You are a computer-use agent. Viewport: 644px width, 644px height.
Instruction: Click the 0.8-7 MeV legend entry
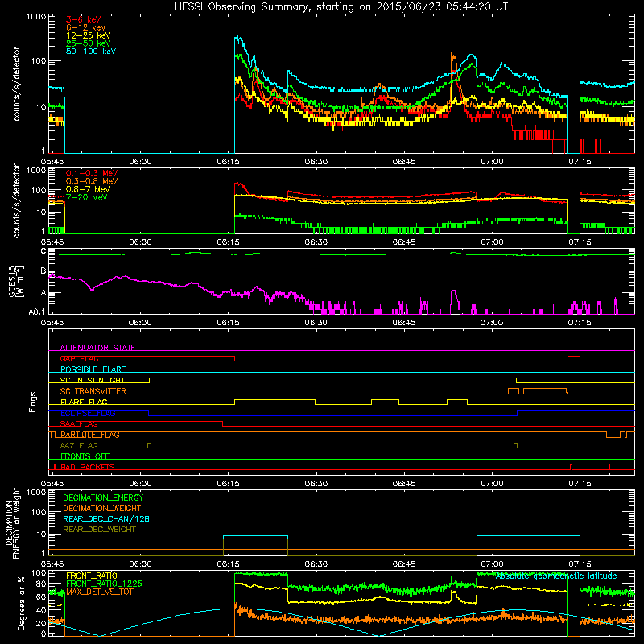click(88, 189)
